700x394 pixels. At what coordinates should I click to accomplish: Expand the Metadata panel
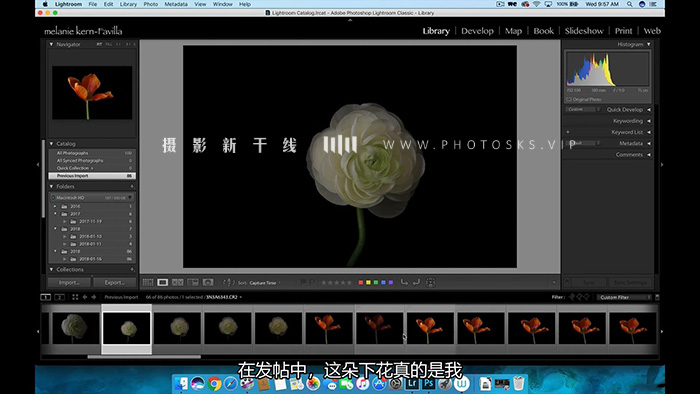(649, 143)
